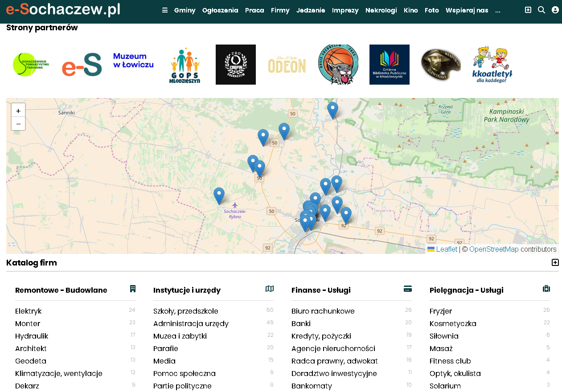Click the search magnifier icon

[541, 10]
